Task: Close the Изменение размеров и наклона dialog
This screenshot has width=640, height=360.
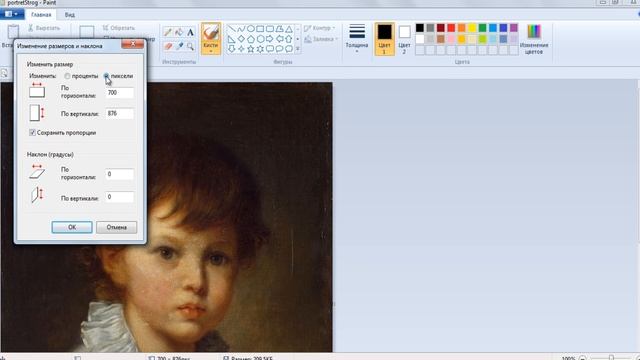Action: coord(133,44)
